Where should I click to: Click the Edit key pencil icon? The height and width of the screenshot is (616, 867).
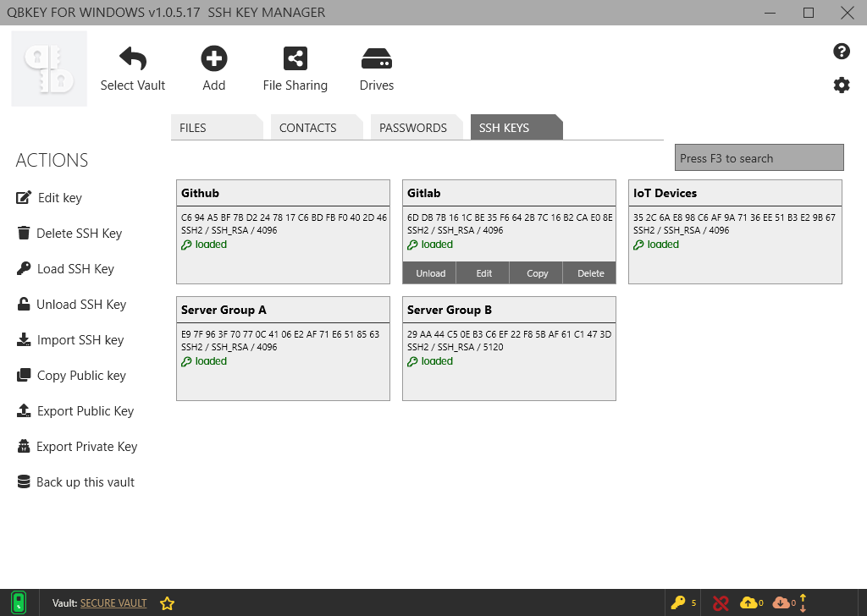coord(24,197)
